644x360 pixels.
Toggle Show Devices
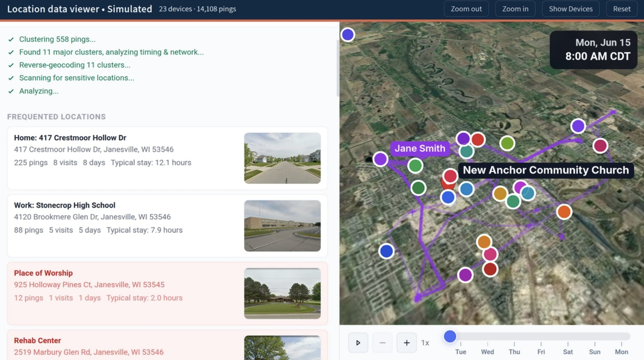(570, 9)
